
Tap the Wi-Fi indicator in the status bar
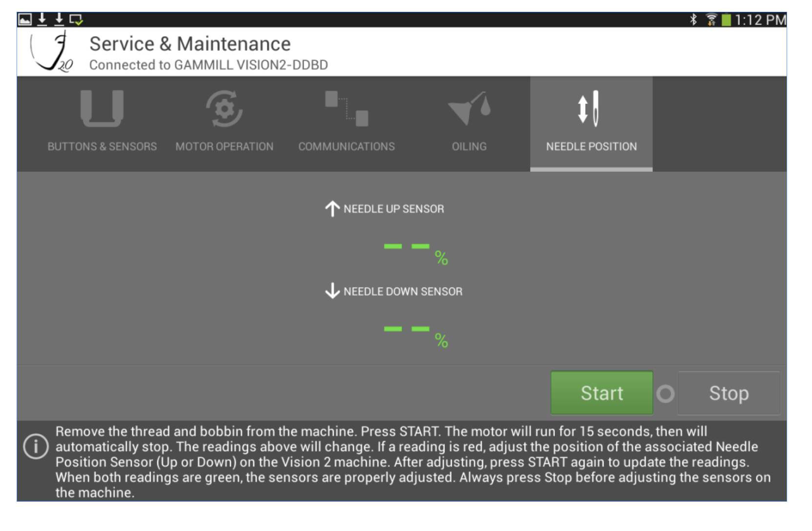tap(711, 19)
